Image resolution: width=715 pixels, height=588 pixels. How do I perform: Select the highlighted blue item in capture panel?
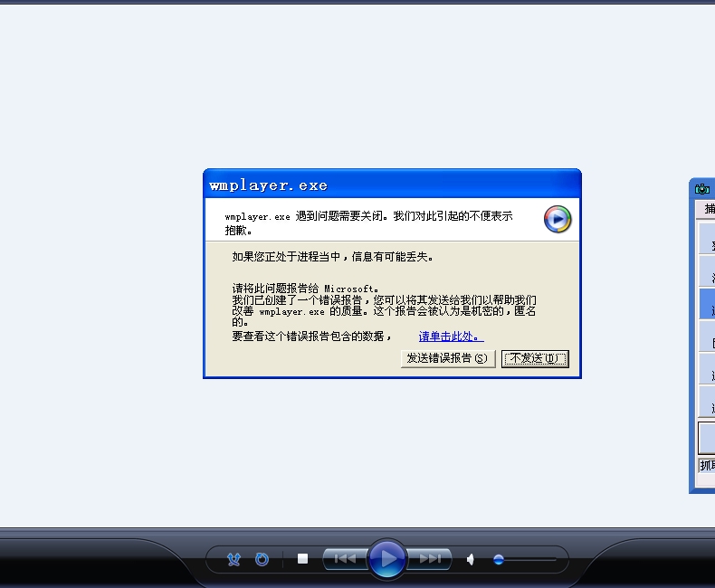[707, 304]
